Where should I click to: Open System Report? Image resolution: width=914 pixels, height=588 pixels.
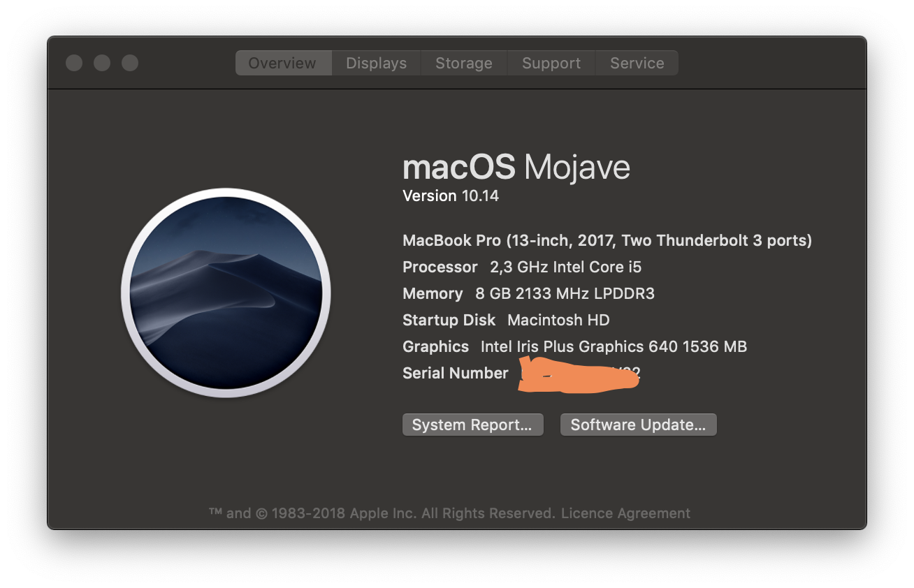point(472,425)
